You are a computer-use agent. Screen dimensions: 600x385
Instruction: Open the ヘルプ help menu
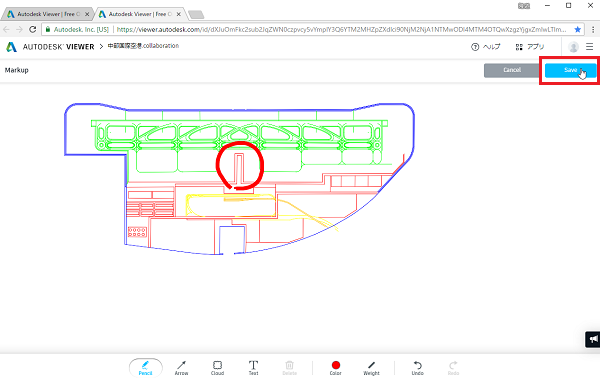486,47
